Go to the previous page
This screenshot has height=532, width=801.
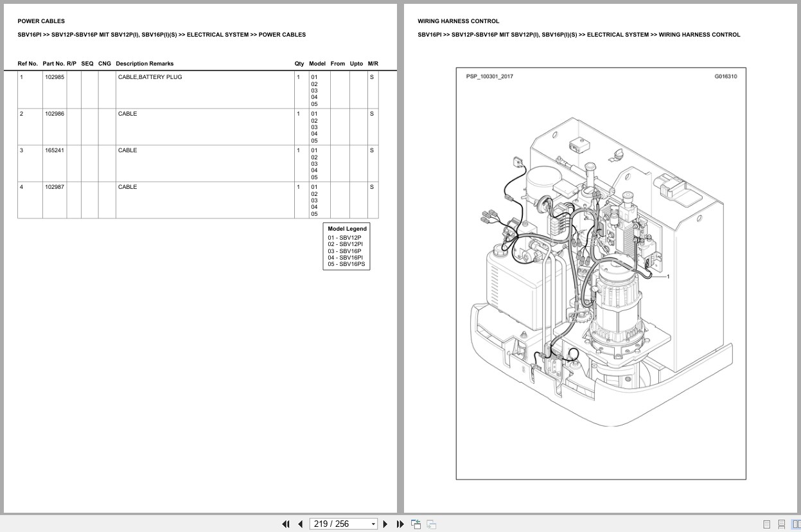[300, 524]
